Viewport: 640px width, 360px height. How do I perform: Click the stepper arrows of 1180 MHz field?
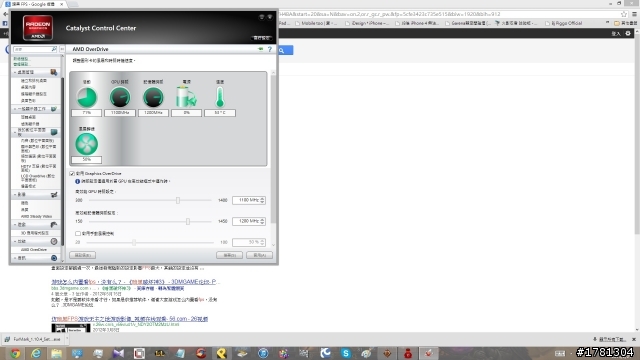click(x=262, y=200)
